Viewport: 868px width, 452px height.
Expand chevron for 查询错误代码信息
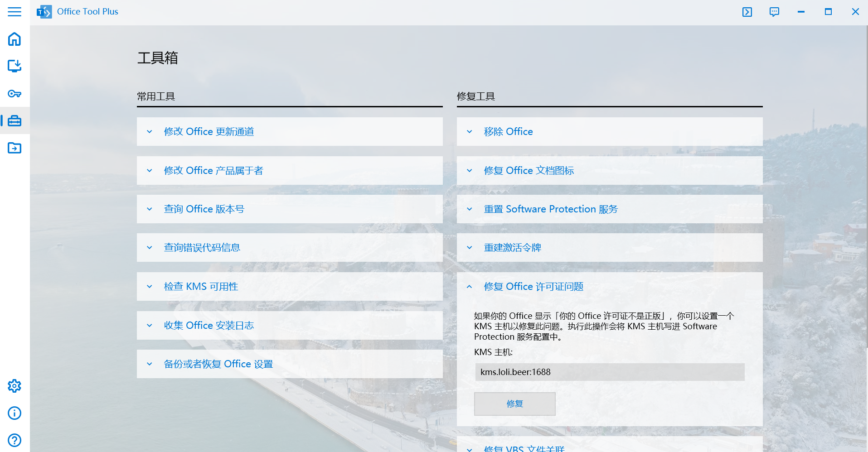[150, 248]
